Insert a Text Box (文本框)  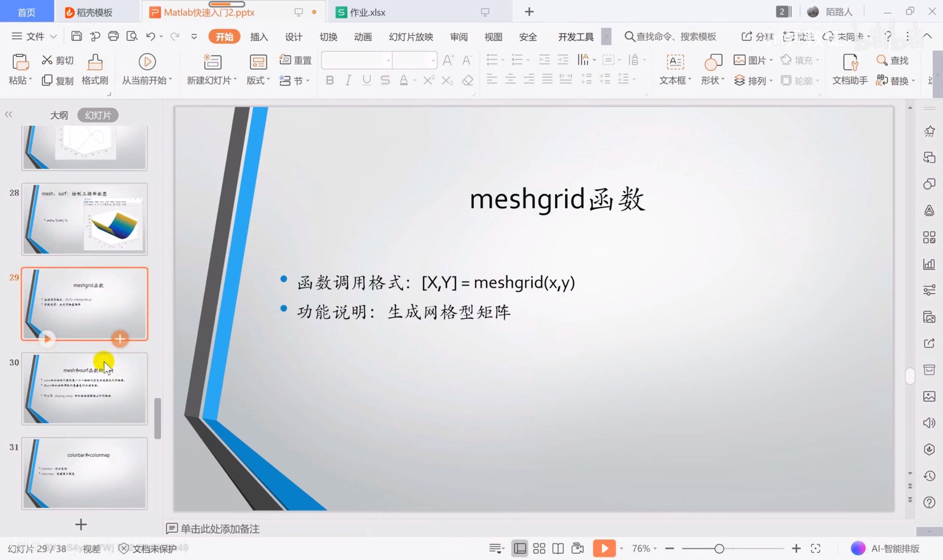coord(675,63)
